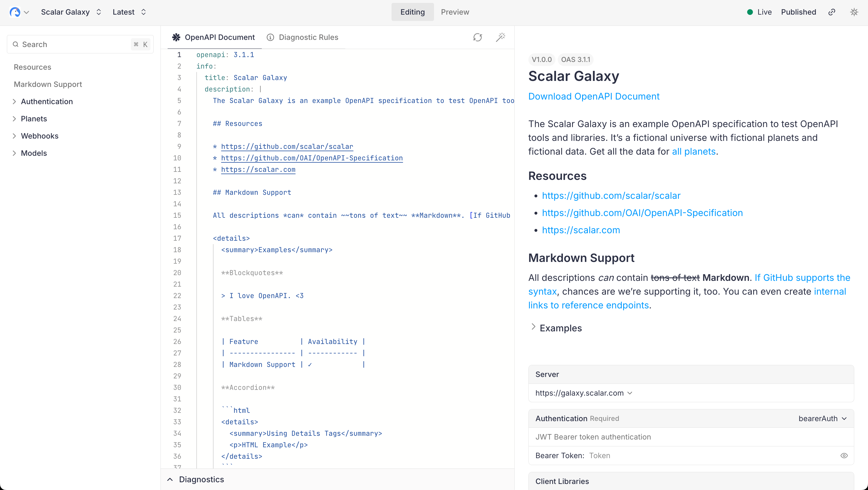The image size is (868, 490).
Task: Click the https://scalar.com URL in editor
Action: pos(258,169)
